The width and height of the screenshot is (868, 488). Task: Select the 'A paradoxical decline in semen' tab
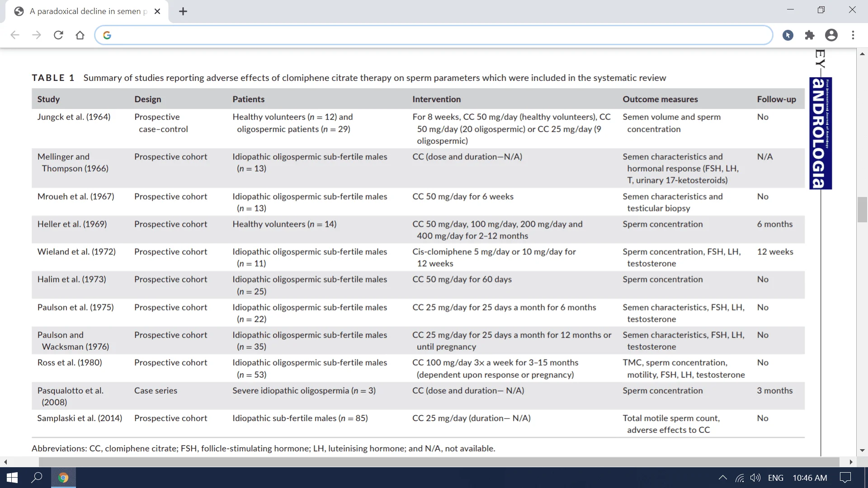coord(87,11)
